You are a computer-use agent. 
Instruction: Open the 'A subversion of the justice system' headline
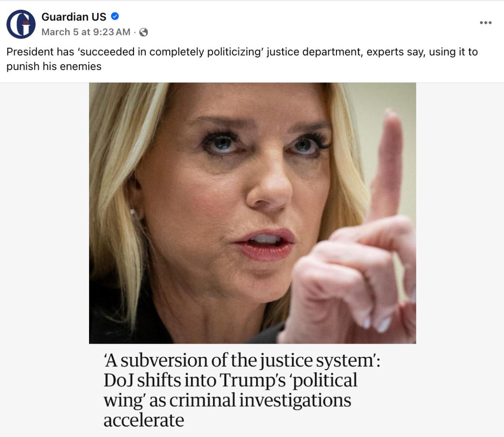point(242,360)
